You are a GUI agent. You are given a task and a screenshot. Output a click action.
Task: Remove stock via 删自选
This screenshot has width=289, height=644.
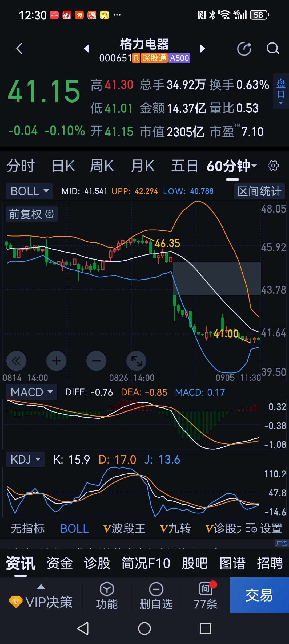click(x=156, y=595)
